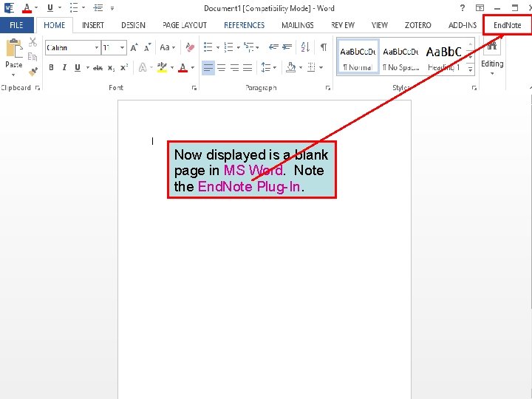
Task: Apply font color from Quick Access Toolbar
Action: point(27,8)
